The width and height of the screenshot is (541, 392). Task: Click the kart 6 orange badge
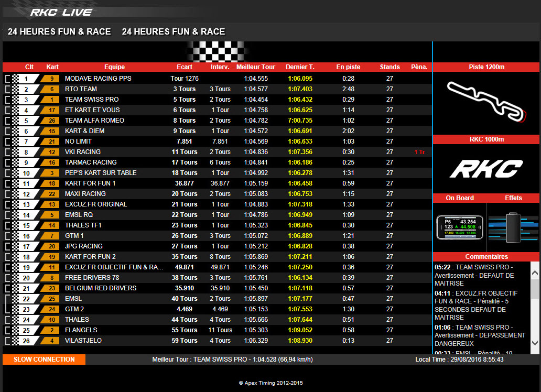50,89
